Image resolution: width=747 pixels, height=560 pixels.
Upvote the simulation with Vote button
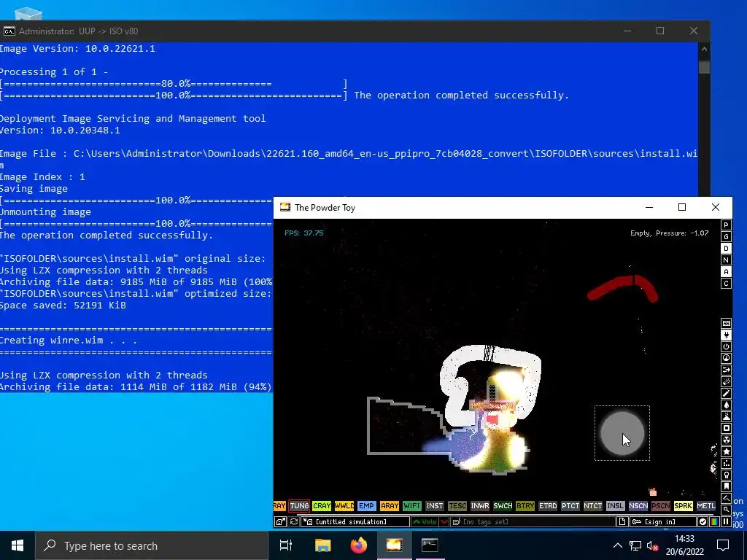coord(425,522)
